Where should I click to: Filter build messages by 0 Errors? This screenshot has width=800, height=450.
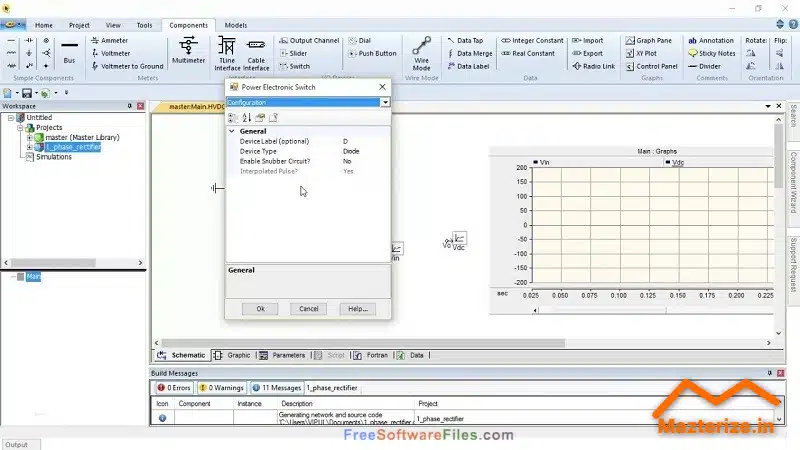174,388
